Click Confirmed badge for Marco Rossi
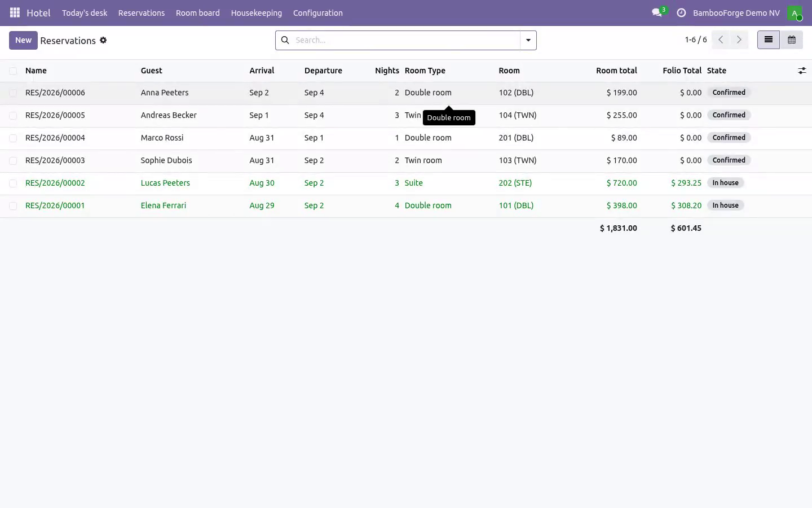Image resolution: width=812 pixels, height=508 pixels. [x=729, y=138]
